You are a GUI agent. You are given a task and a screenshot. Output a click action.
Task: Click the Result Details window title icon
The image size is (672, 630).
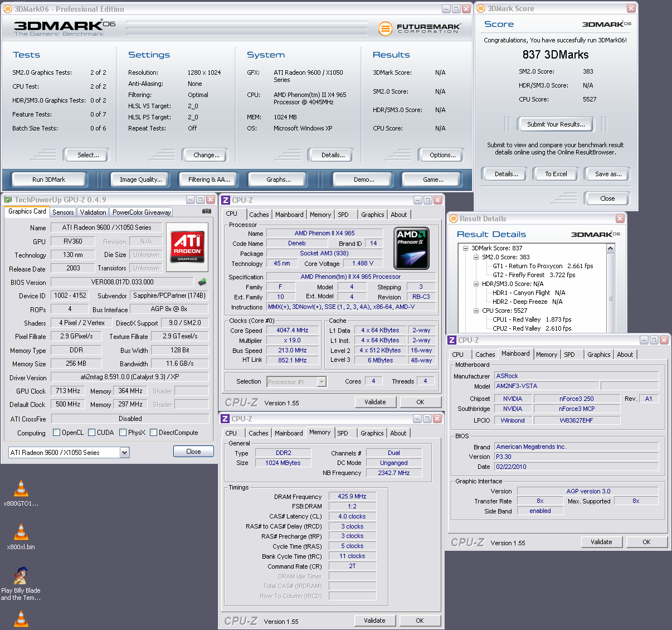point(453,219)
